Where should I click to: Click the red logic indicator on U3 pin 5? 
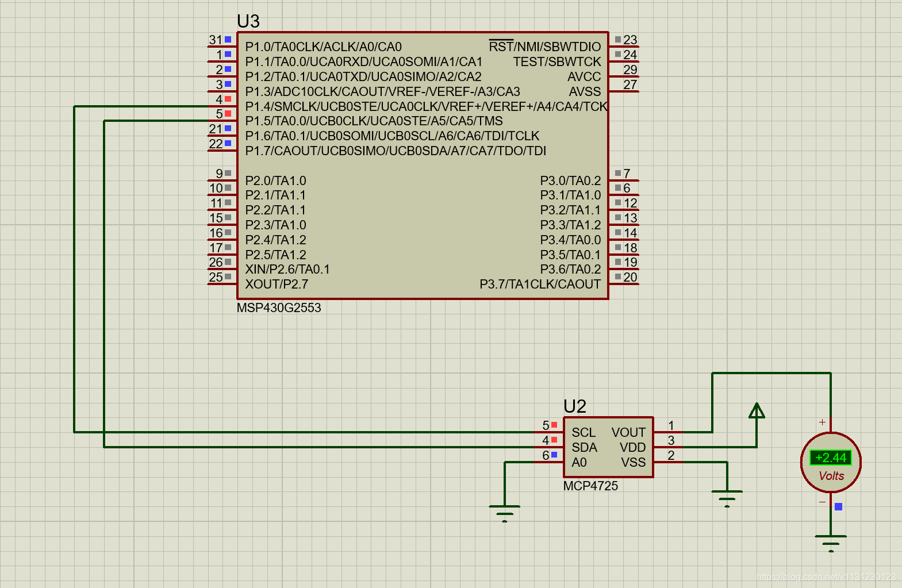coord(228,114)
